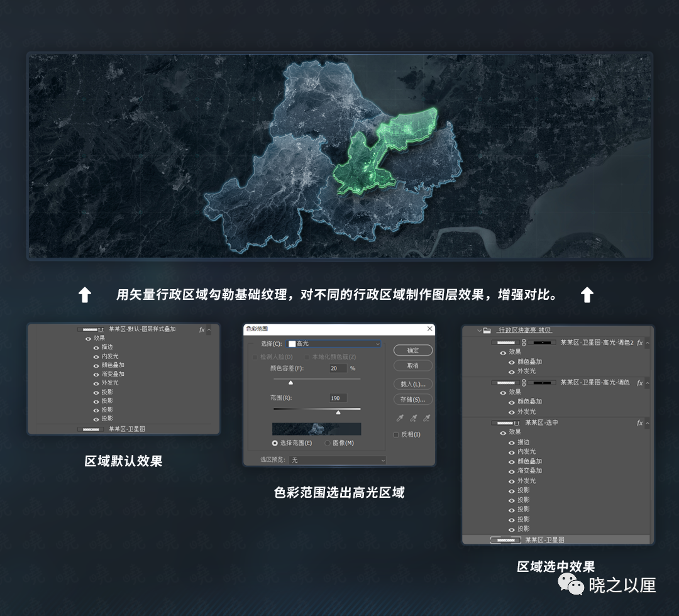Viewport: 679px width, 616px height.
Task: Hide 颜色叠加 effect under 某某区-卫星图-高光-调色2
Action: click(511, 362)
